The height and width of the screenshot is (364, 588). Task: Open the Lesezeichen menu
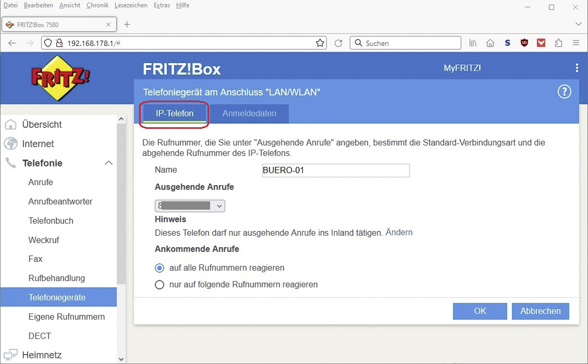[x=131, y=5]
